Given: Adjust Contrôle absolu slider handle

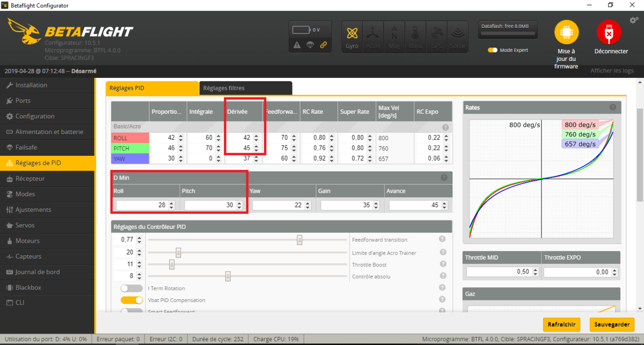Looking at the screenshot, I should [228, 277].
